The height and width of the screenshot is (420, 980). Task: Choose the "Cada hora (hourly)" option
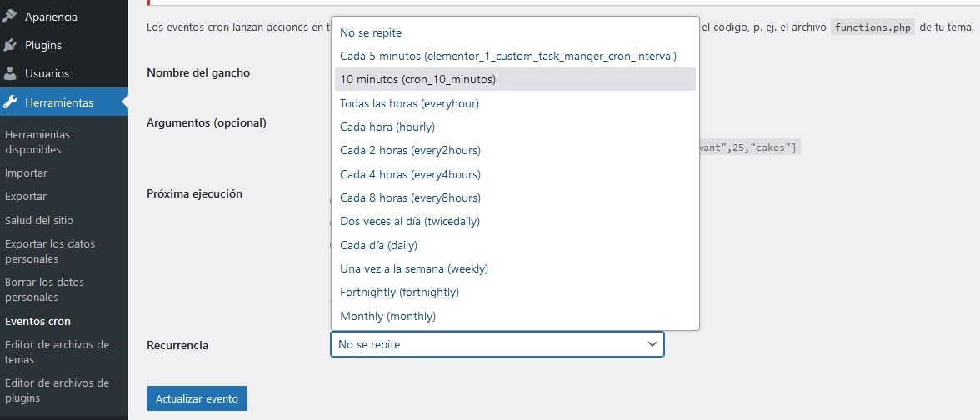387,127
